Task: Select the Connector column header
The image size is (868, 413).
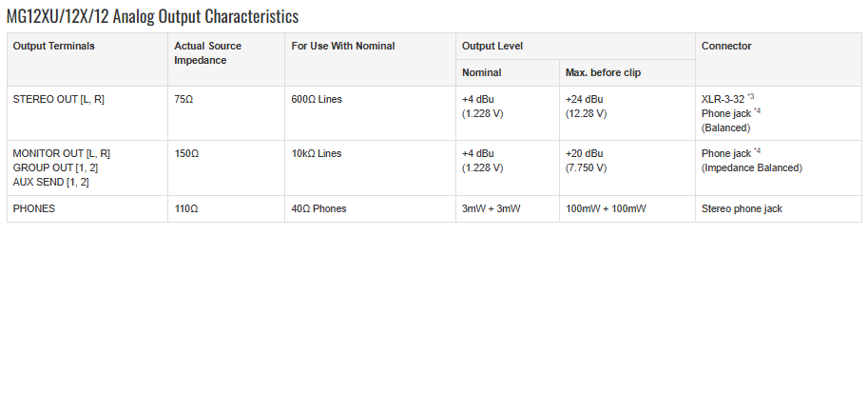Action: pyautogui.click(x=779, y=59)
